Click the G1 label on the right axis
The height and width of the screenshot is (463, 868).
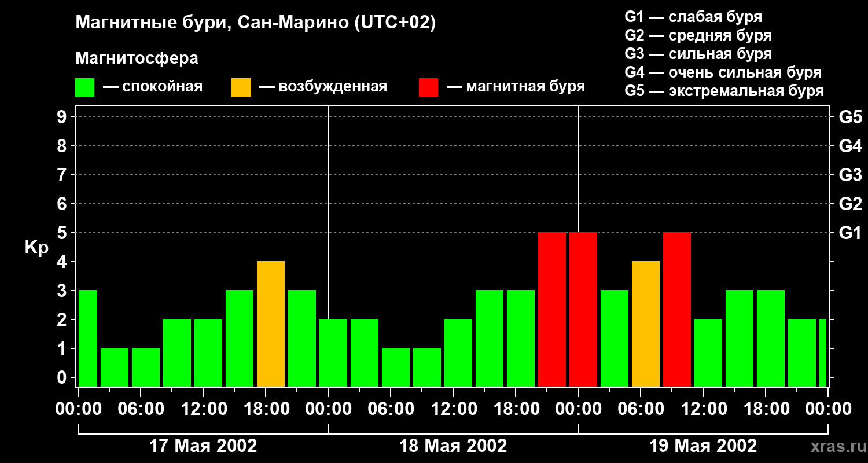pos(850,233)
